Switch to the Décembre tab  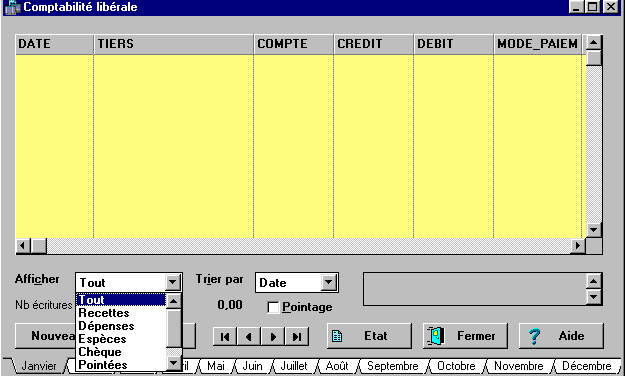tap(586, 366)
